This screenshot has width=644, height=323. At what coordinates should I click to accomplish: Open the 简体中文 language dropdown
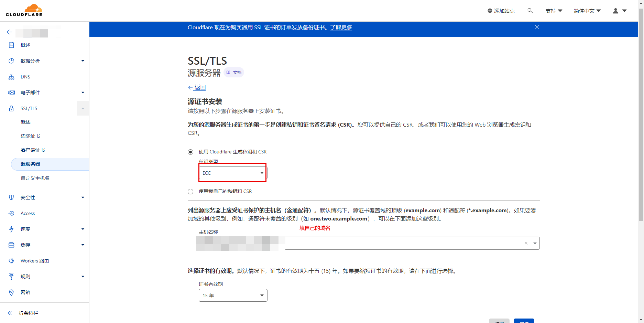coord(587,11)
